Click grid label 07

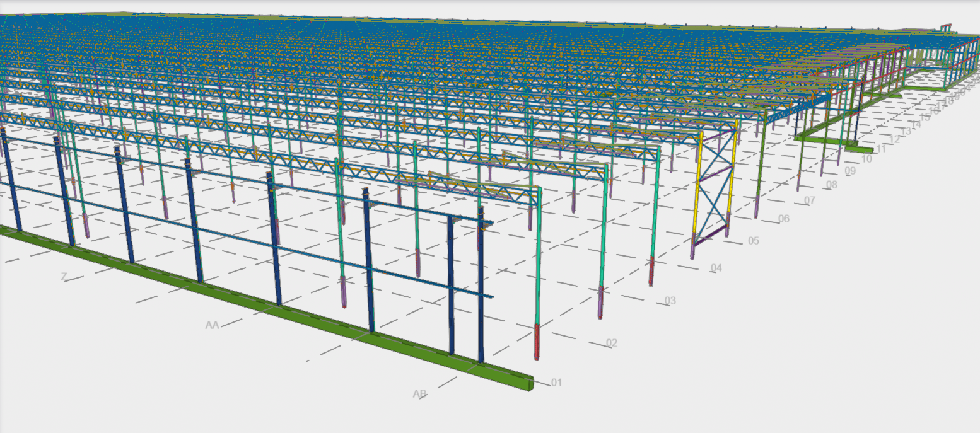tap(810, 200)
